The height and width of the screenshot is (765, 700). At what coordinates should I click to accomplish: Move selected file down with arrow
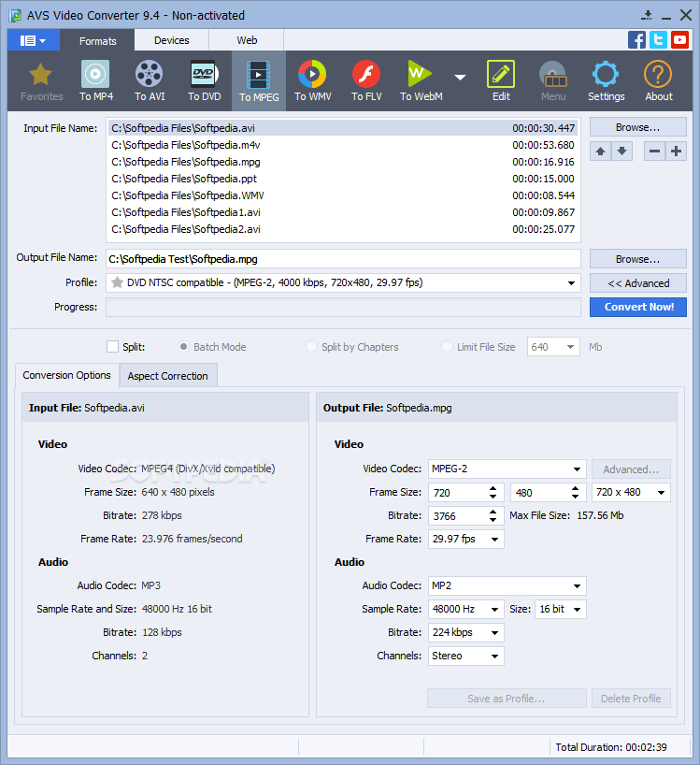(x=622, y=152)
